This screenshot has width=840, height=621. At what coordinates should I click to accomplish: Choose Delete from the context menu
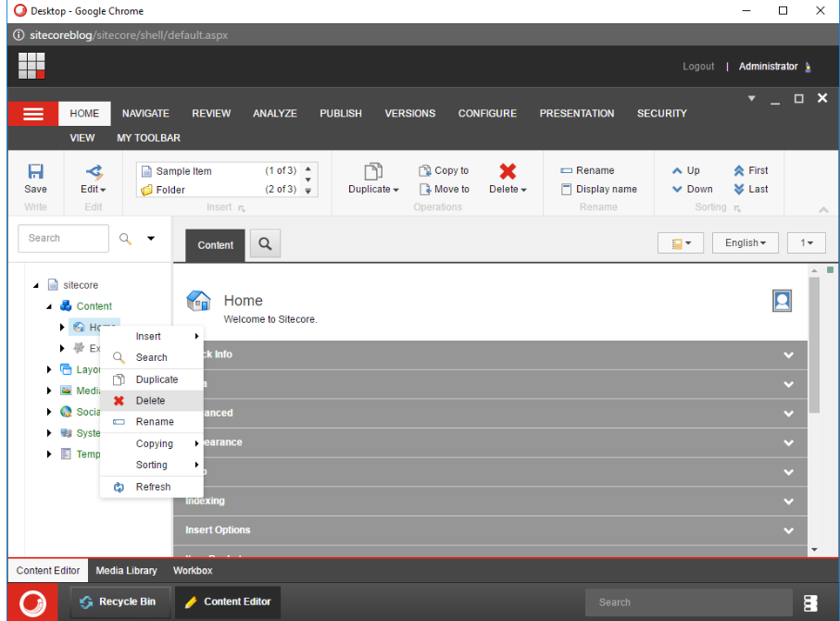[x=152, y=401]
